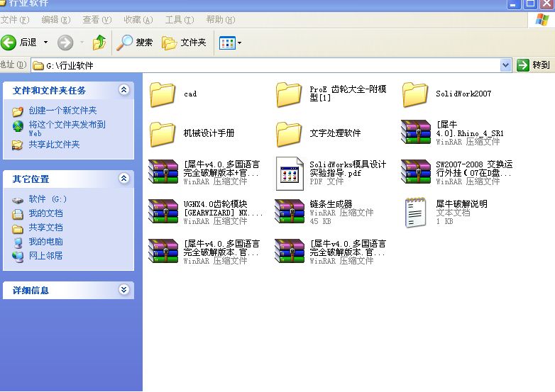Click the 转到 go button
Screen dimensions: 555x392
(x=534, y=65)
